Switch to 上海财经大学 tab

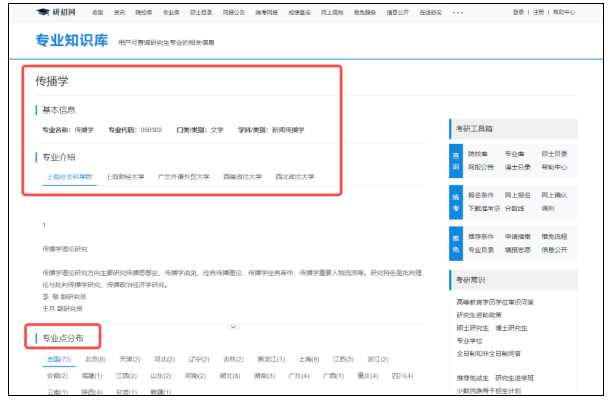point(125,176)
